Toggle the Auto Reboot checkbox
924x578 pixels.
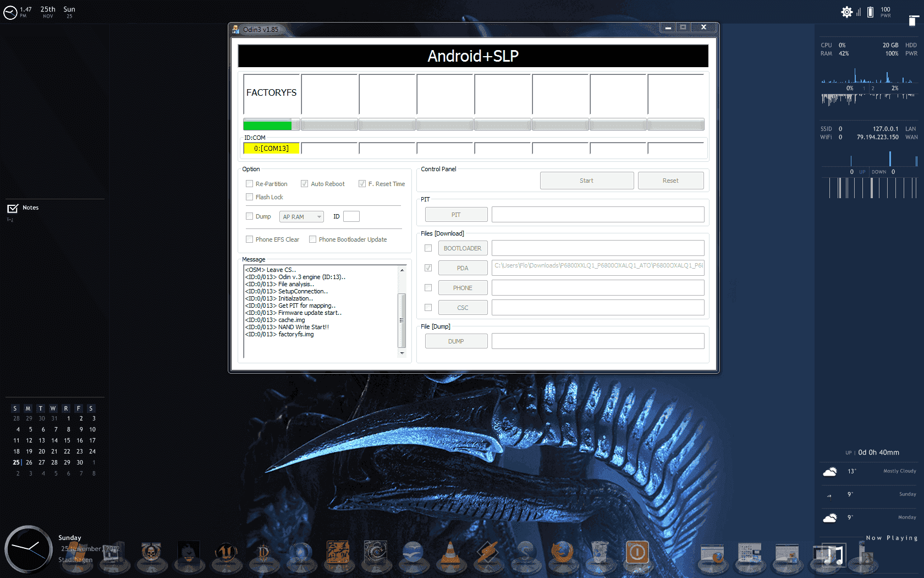point(304,184)
